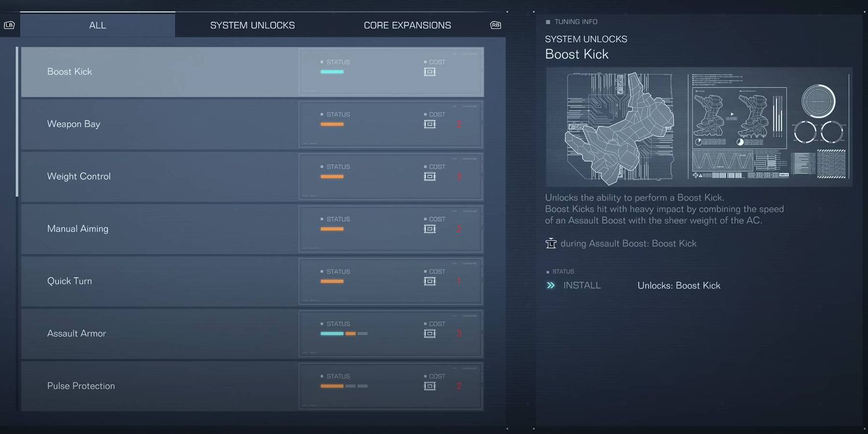Click the Boost Kick cost chip icon

(429, 72)
